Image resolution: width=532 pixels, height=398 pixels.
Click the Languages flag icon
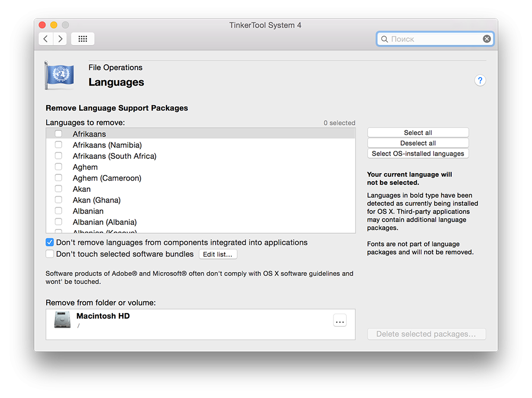[x=60, y=75]
